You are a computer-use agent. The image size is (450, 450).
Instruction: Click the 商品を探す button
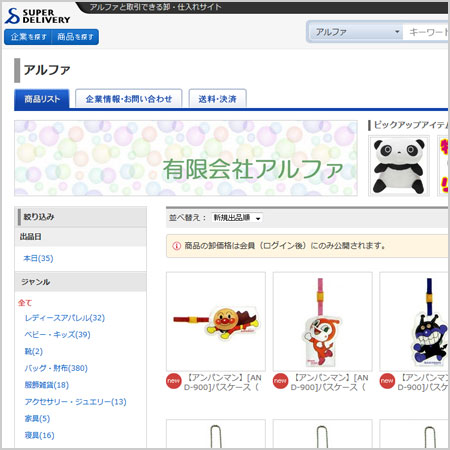[75, 37]
